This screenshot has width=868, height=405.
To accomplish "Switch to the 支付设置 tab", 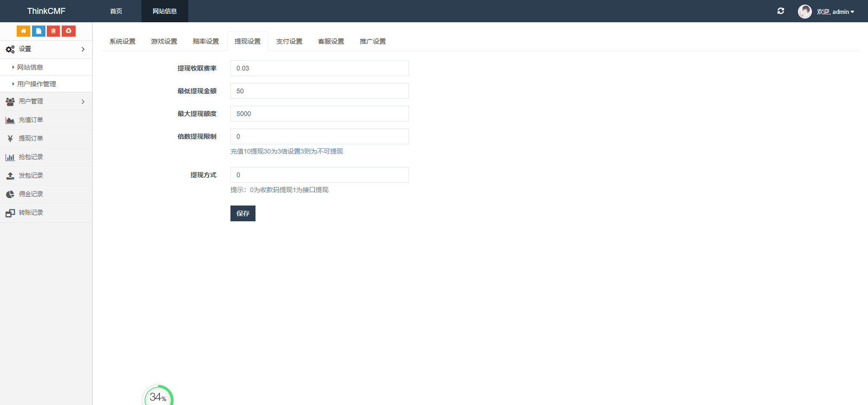I will click(289, 41).
